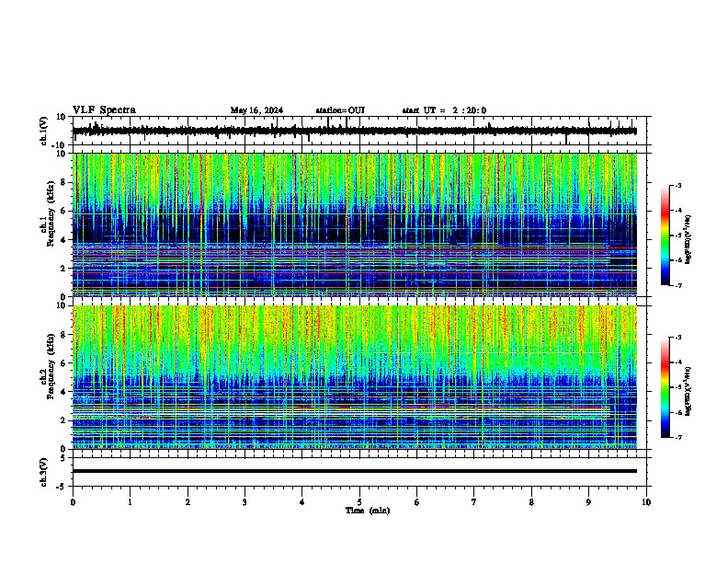
Task: Click time axis tick label "6"
Action: [417, 502]
